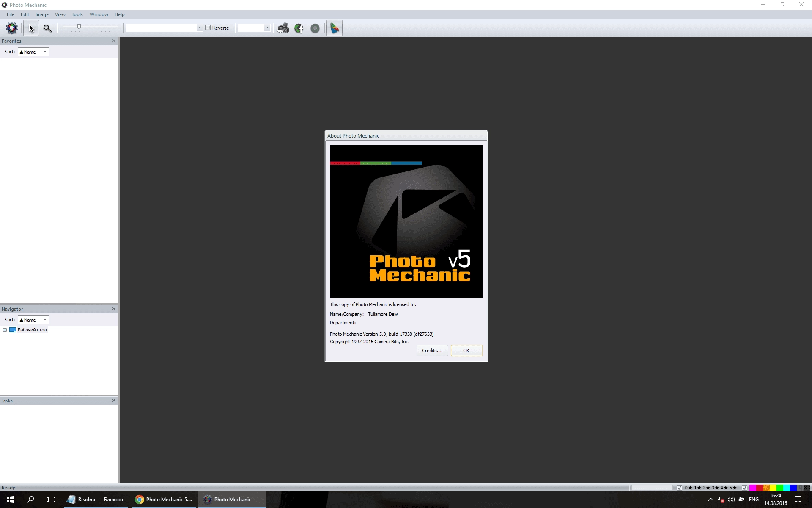Image resolution: width=812 pixels, height=508 pixels.
Task: Open the Navigator Sort dropdown
Action: 33,320
